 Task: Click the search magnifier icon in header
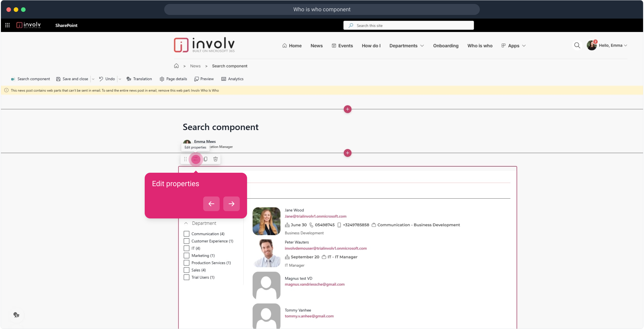577,45
